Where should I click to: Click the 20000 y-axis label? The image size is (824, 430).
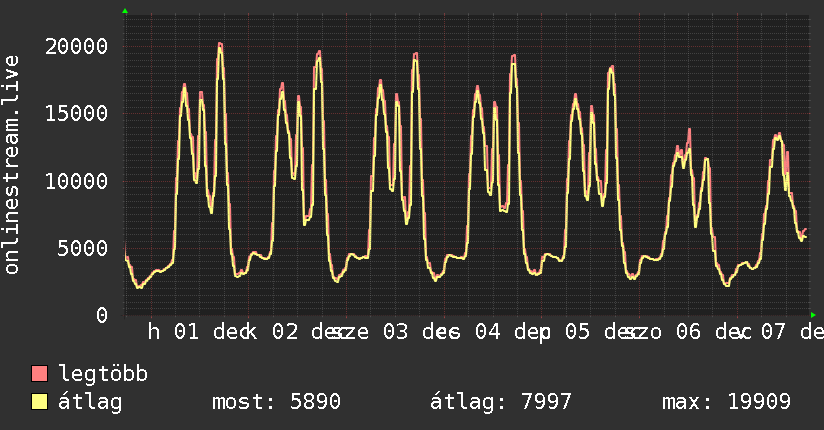77,46
